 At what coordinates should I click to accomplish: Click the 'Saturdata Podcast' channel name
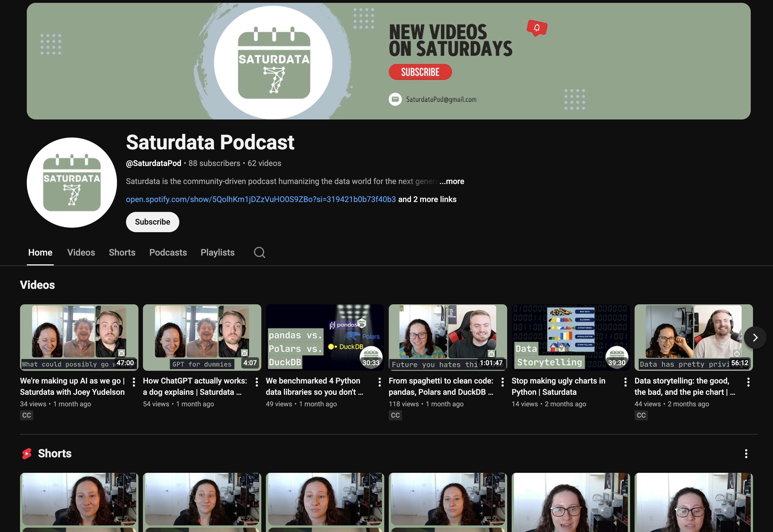click(x=210, y=142)
